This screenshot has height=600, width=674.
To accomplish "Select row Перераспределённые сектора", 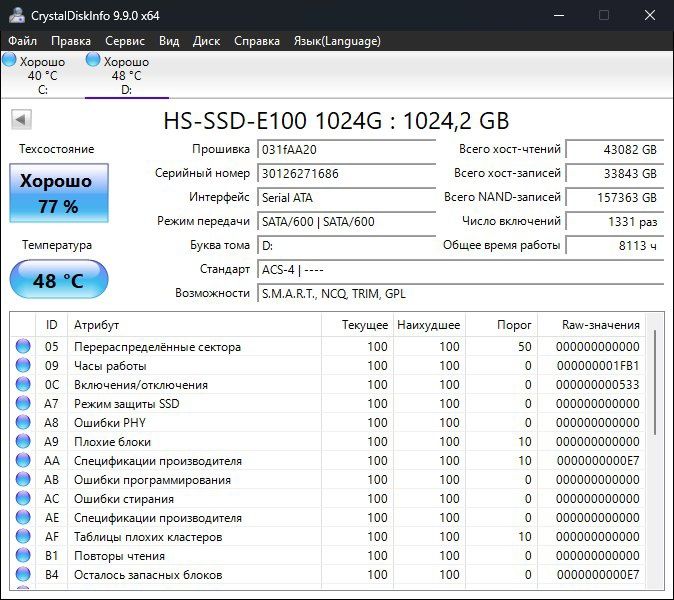I will (328, 346).
